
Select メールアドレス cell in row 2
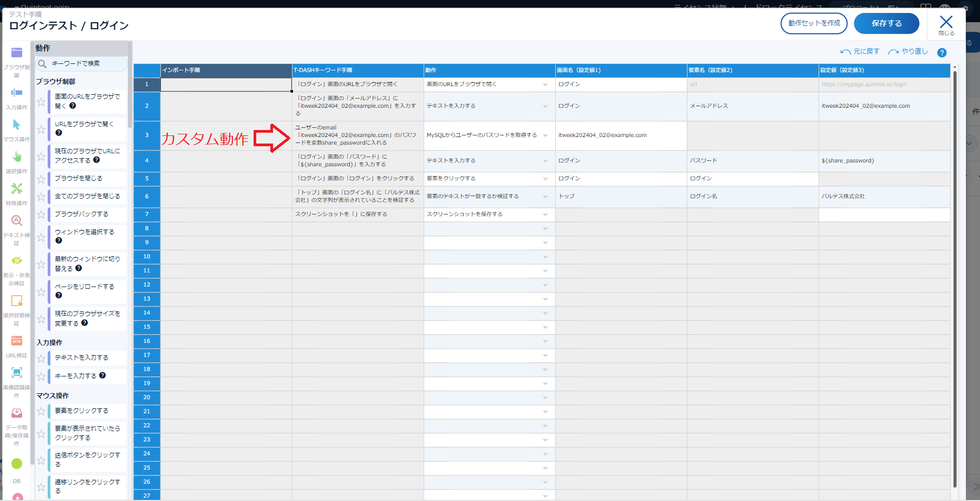click(x=752, y=106)
